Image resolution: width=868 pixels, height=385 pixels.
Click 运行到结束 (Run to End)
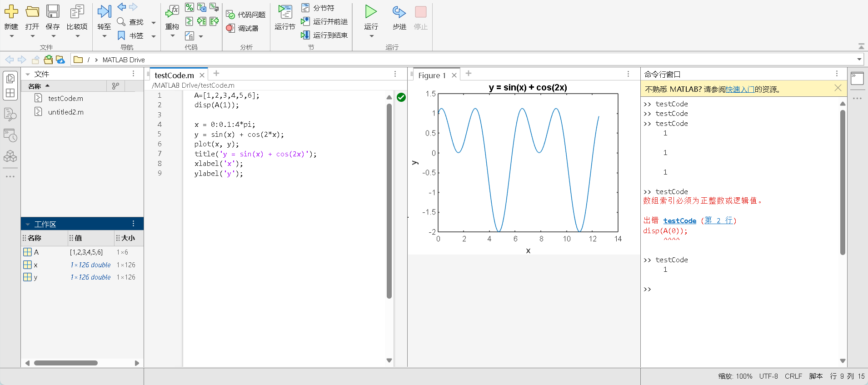[x=324, y=35]
